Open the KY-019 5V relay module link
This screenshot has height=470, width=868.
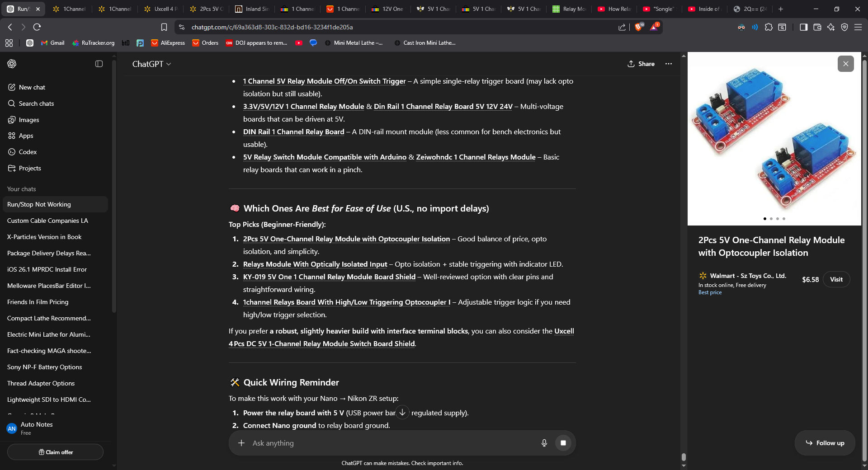click(329, 277)
